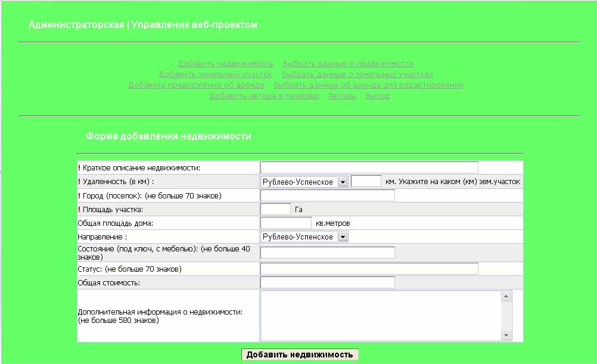Viewport: 597px width, 364px height.
Task: Click the Статус: (не больше 70 знаков) label
Action: 129,269
